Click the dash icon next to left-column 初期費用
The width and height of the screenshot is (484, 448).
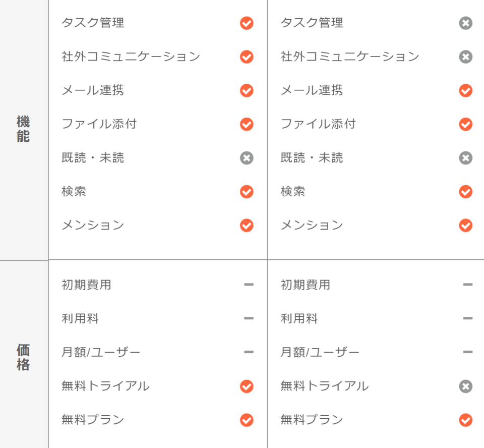click(249, 285)
